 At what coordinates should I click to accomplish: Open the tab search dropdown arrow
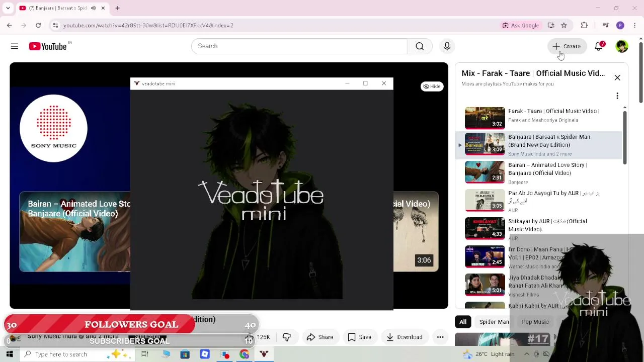(x=8, y=8)
